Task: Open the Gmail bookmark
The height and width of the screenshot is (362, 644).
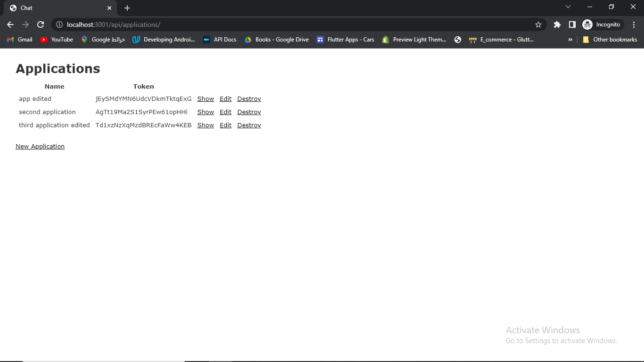Action: [x=19, y=40]
